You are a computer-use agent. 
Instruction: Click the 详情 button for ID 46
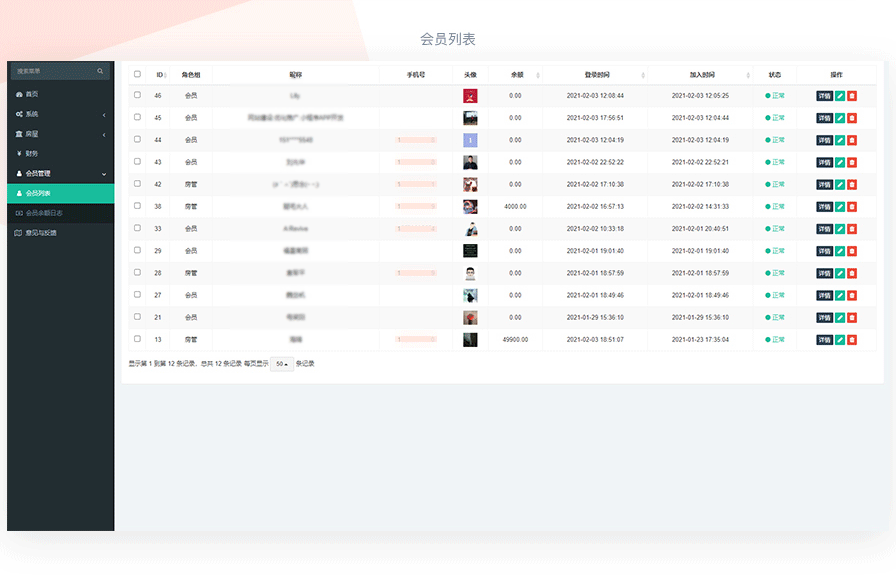pyautogui.click(x=825, y=96)
